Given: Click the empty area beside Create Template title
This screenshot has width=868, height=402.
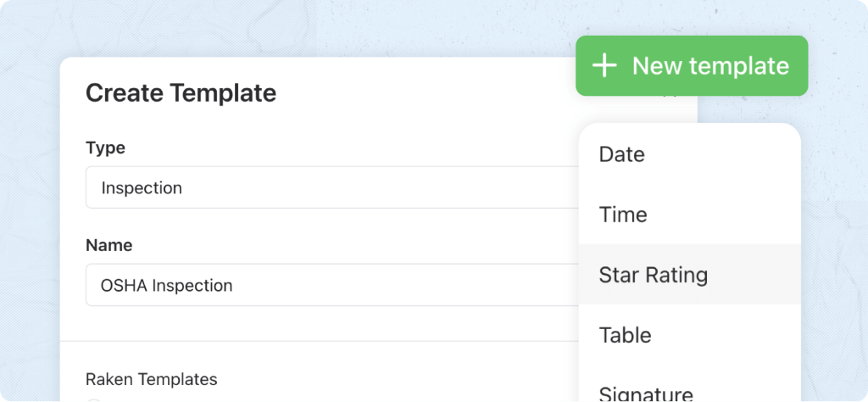Looking at the screenshot, I should tap(424, 92).
